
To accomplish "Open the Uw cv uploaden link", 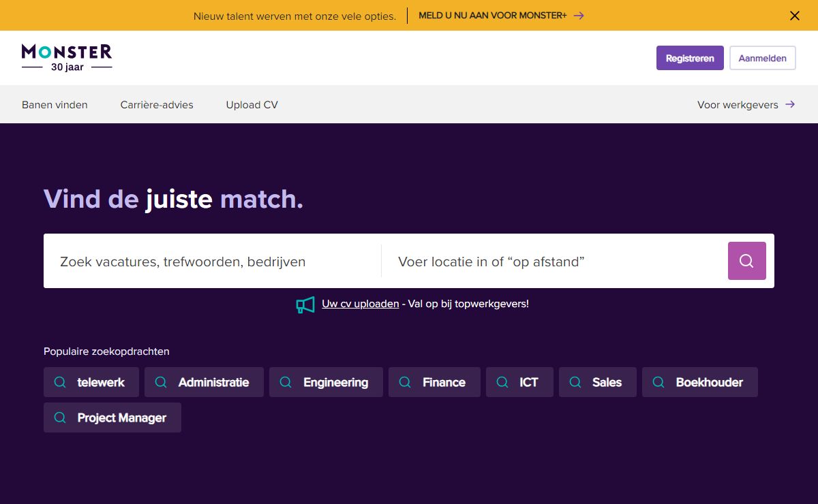I will point(361,304).
